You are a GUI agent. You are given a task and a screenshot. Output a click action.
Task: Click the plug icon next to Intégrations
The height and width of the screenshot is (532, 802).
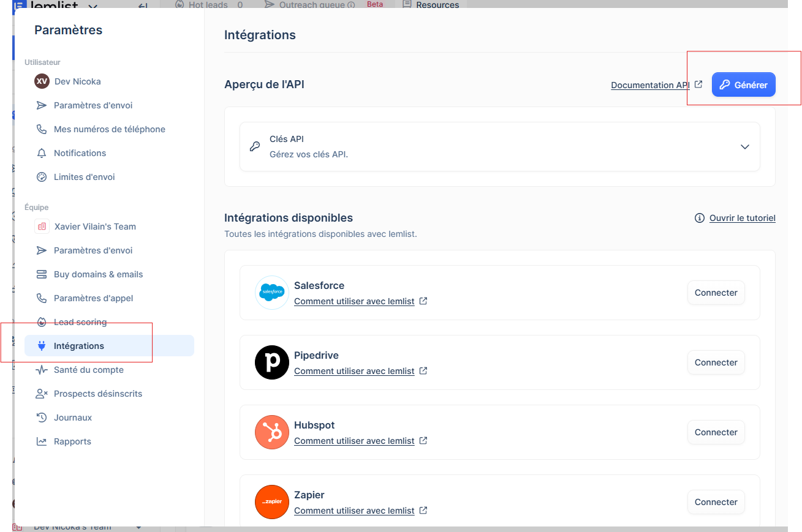click(x=42, y=346)
